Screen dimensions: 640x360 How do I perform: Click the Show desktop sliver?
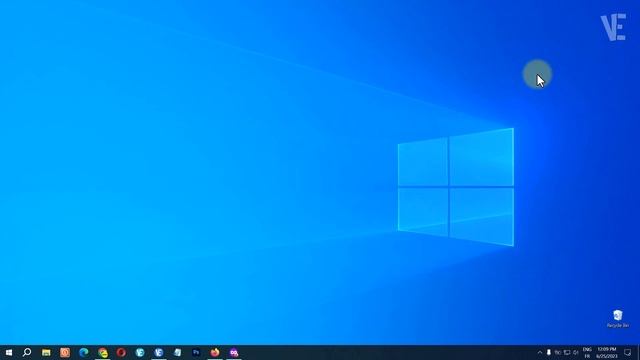638,352
